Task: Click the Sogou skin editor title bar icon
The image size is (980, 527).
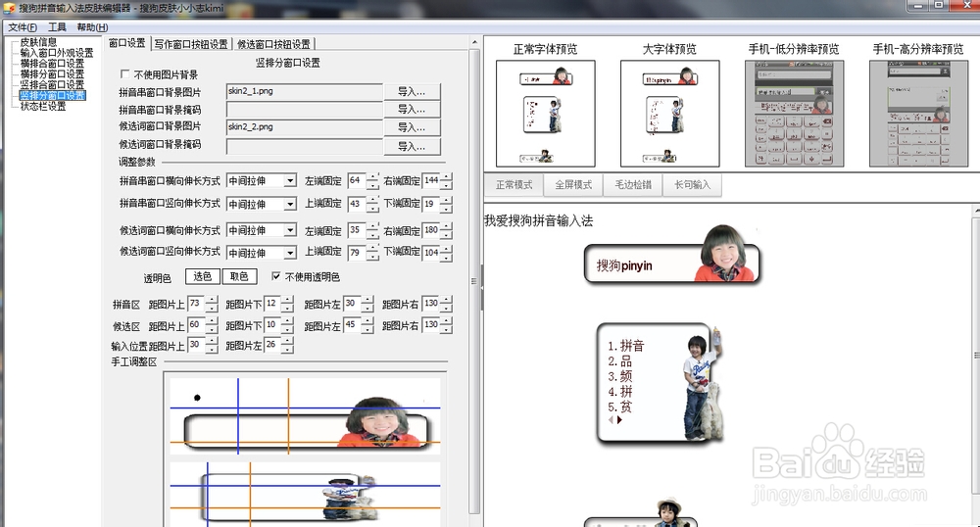Action: [x=9, y=8]
